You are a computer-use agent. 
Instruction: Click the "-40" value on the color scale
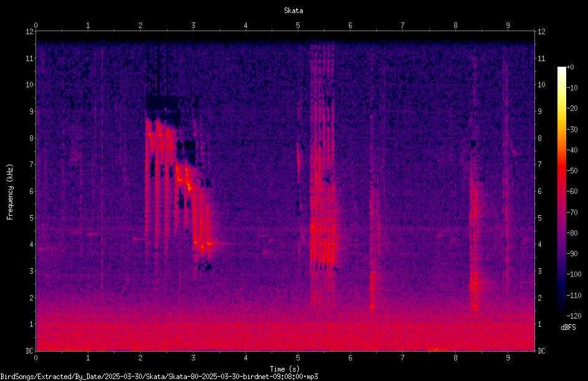pyautogui.click(x=572, y=150)
